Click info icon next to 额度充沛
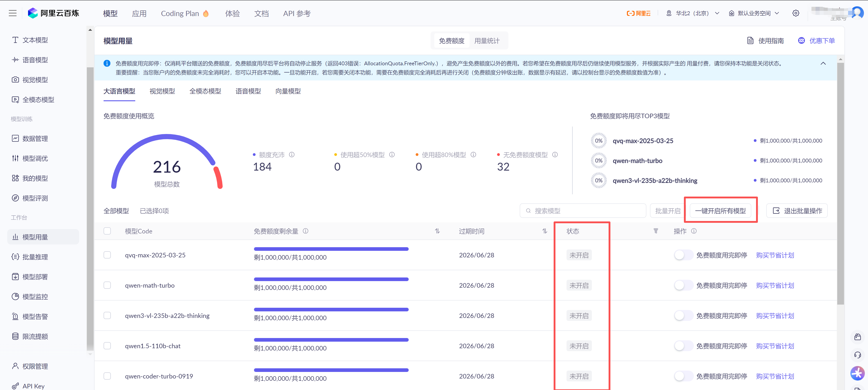This screenshot has height=390, width=868. 292,155
